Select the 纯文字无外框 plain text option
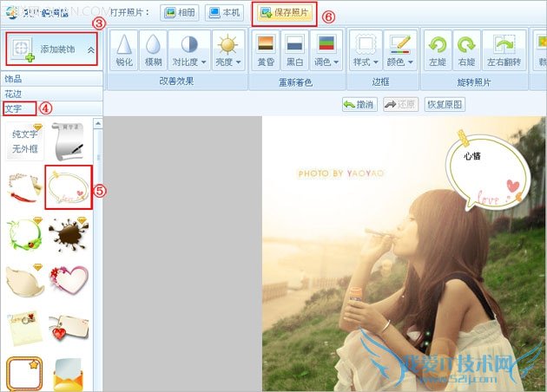 (x=24, y=141)
